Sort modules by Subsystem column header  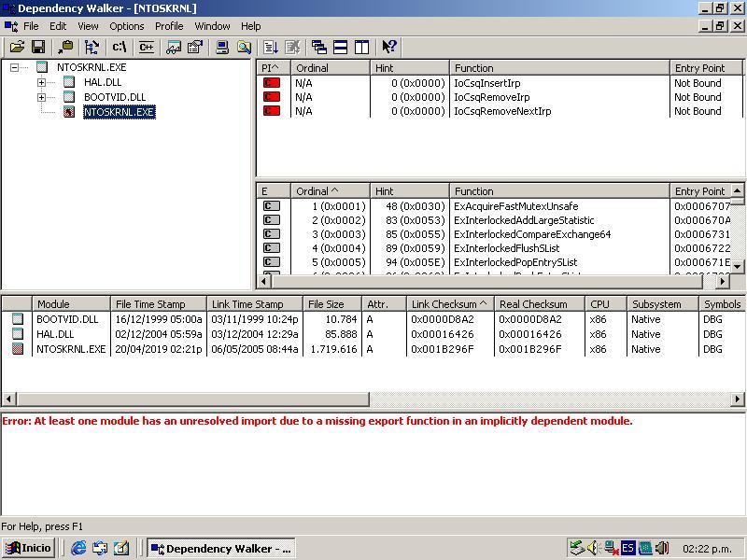click(x=663, y=304)
